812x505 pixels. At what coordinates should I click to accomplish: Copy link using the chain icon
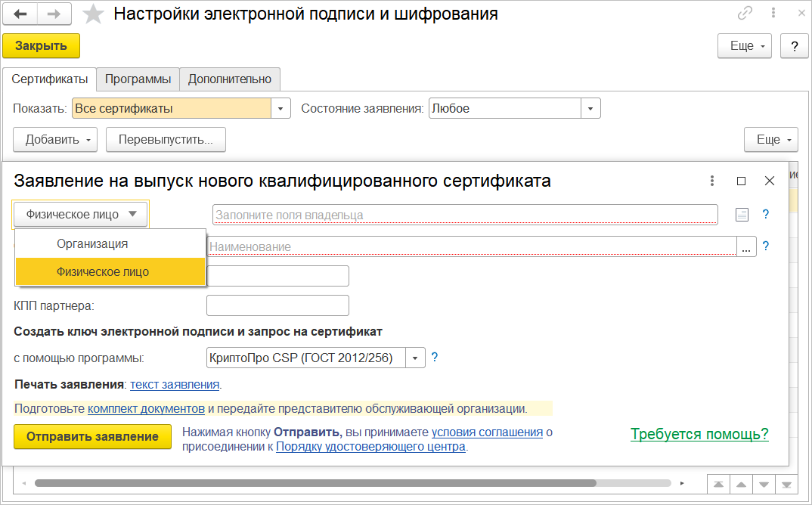pos(745,14)
